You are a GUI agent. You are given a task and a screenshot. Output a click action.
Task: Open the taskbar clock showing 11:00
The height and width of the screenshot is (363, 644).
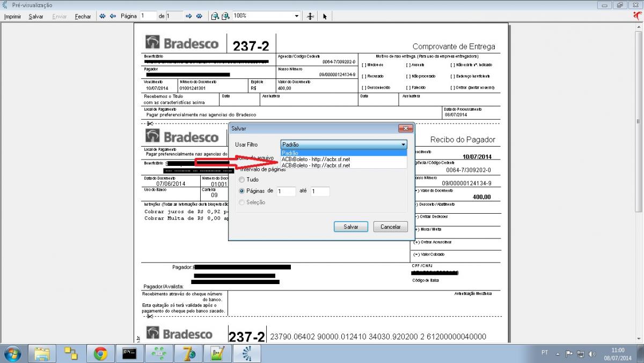(x=618, y=353)
